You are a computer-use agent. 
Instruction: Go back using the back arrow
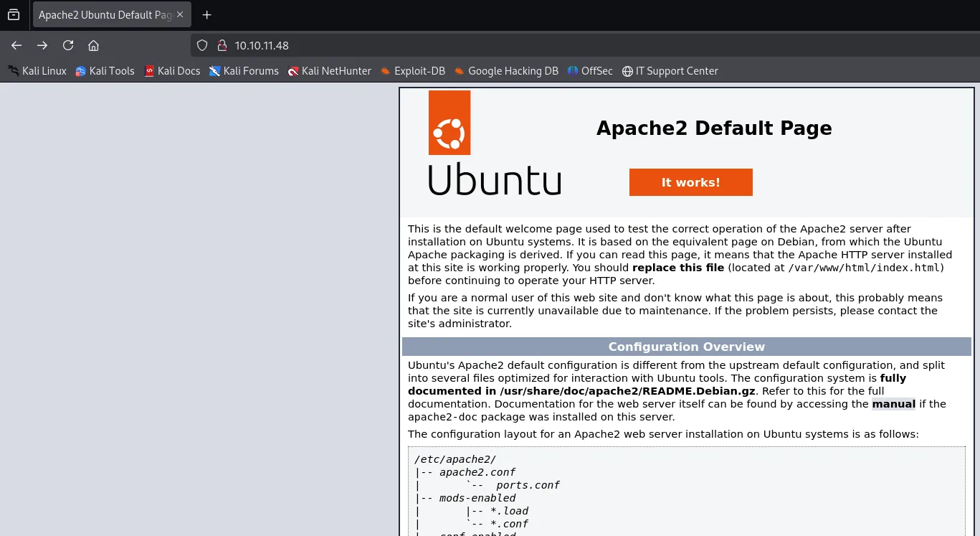[x=16, y=45]
